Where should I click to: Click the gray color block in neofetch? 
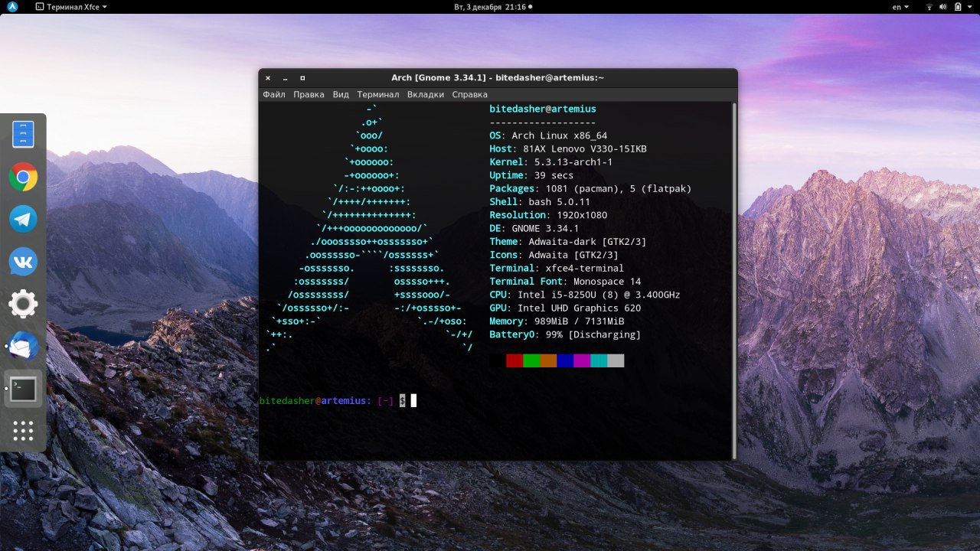coord(616,360)
